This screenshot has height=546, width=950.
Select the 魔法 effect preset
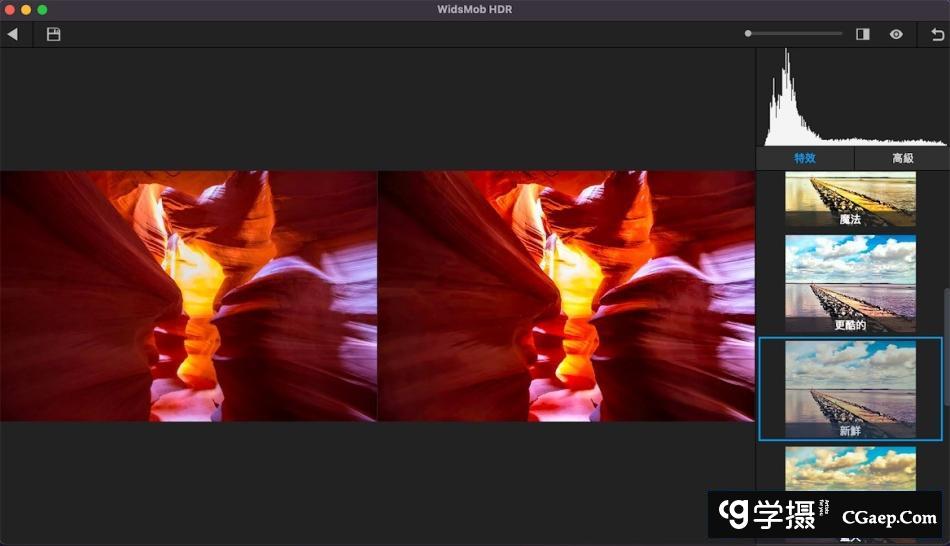(x=850, y=199)
